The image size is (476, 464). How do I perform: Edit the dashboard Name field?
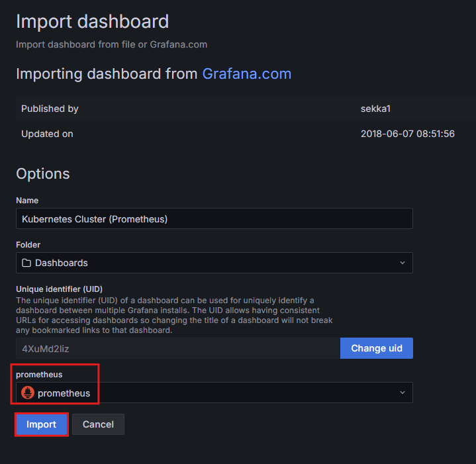tap(214, 218)
